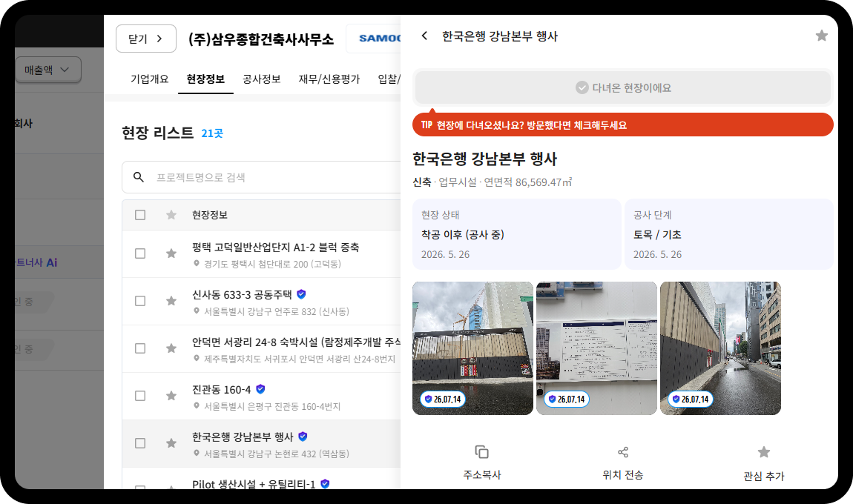Favorite the site via top-right star

(821, 36)
